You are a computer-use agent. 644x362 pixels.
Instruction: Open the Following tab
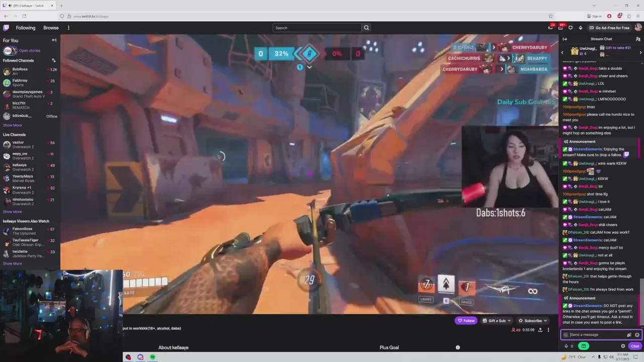coord(26,28)
